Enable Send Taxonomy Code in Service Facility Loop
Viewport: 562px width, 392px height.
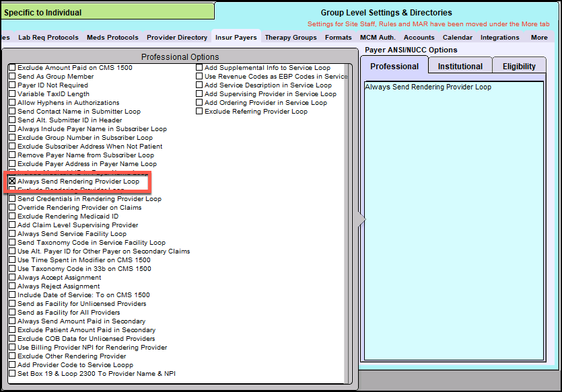12,242
